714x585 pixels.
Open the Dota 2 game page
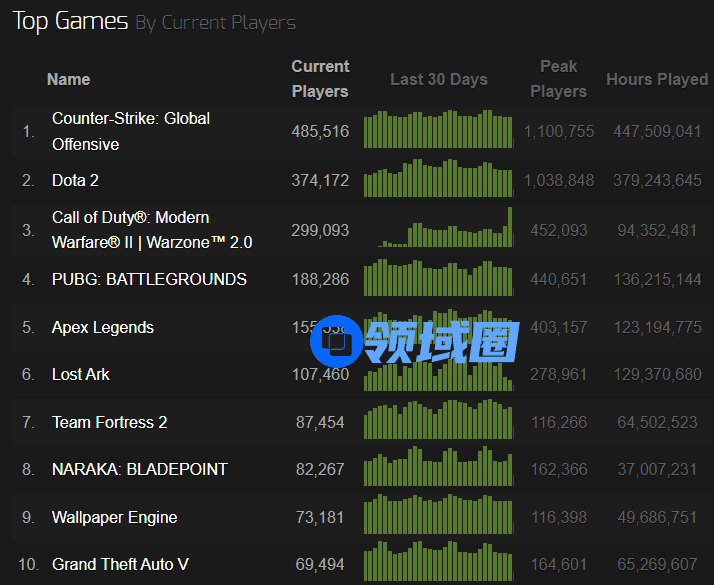pyautogui.click(x=75, y=180)
